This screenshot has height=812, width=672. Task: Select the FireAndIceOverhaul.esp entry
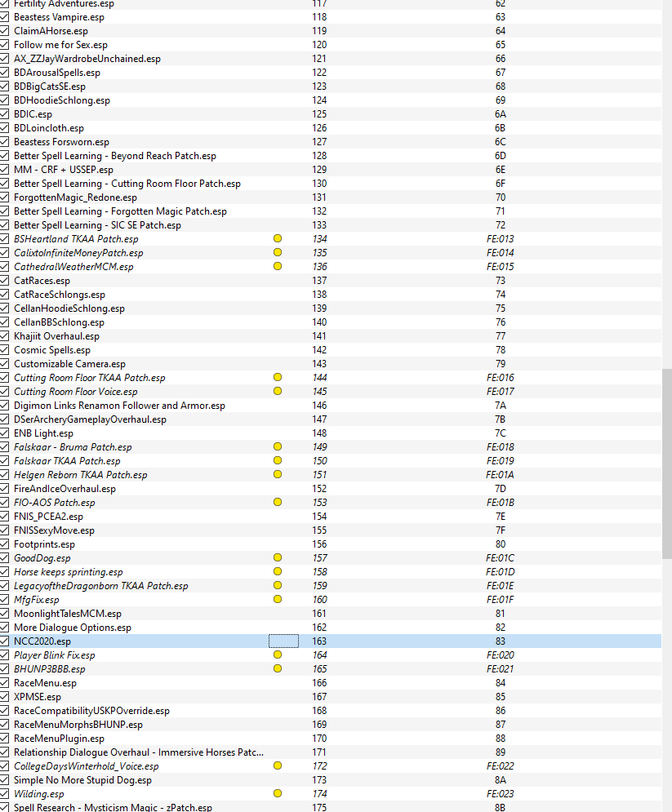click(331, 488)
